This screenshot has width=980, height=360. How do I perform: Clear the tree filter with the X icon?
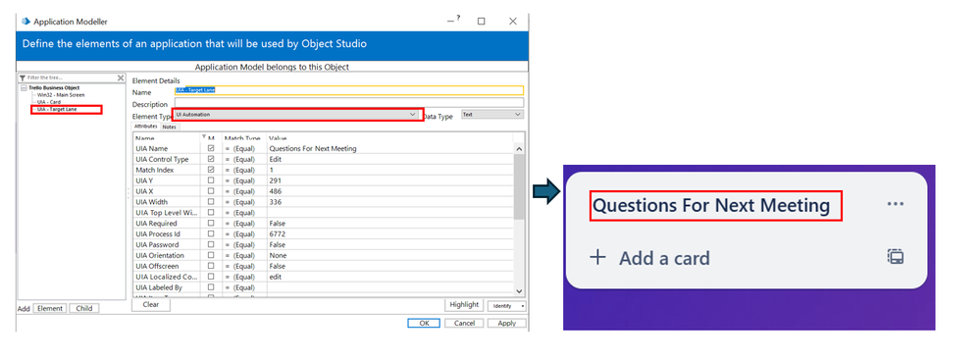121,77
